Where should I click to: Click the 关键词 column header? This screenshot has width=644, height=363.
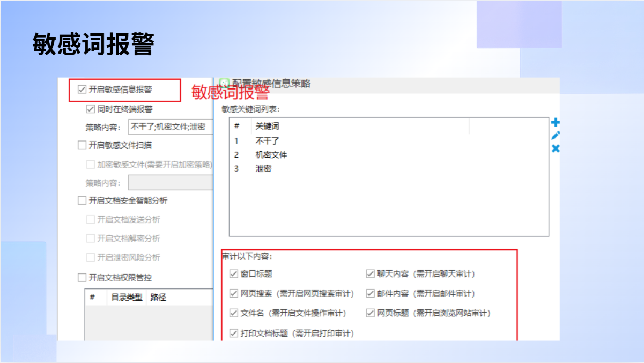(x=267, y=127)
